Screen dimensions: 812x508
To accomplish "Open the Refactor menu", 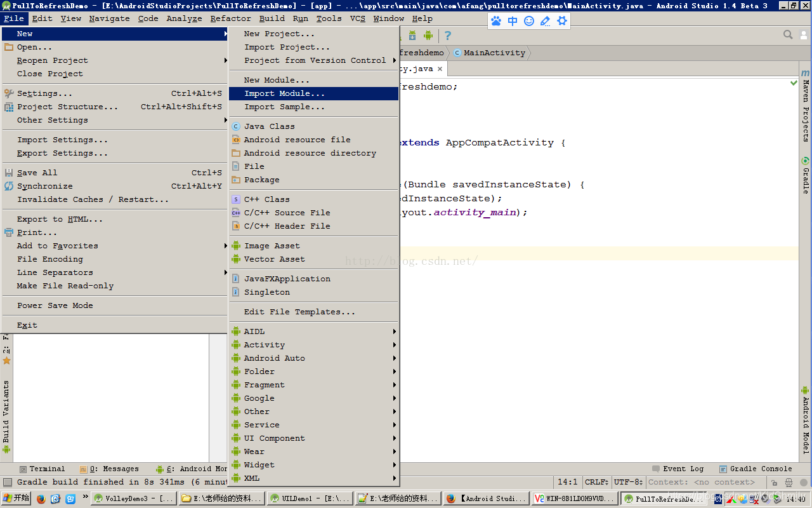I will 231,18.
